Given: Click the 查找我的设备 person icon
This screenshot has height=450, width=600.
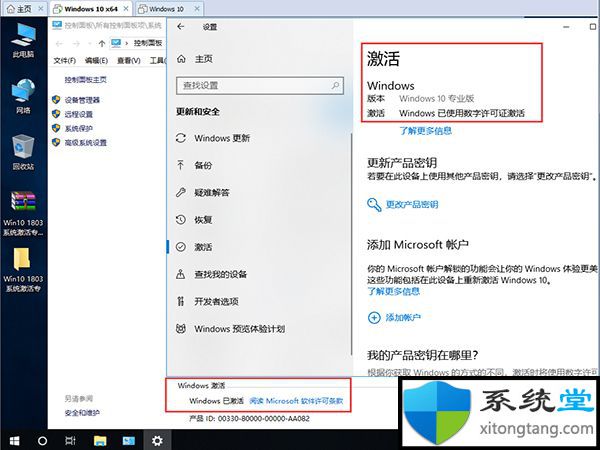Looking at the screenshot, I should pos(181,274).
